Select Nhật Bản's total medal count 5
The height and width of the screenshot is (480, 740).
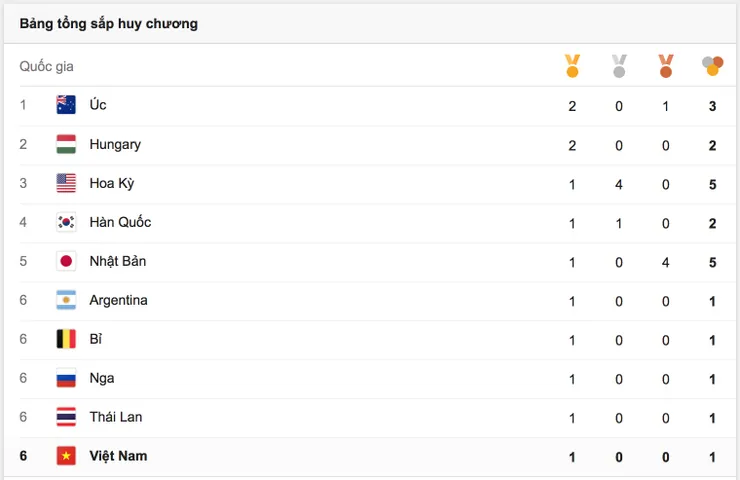click(713, 262)
